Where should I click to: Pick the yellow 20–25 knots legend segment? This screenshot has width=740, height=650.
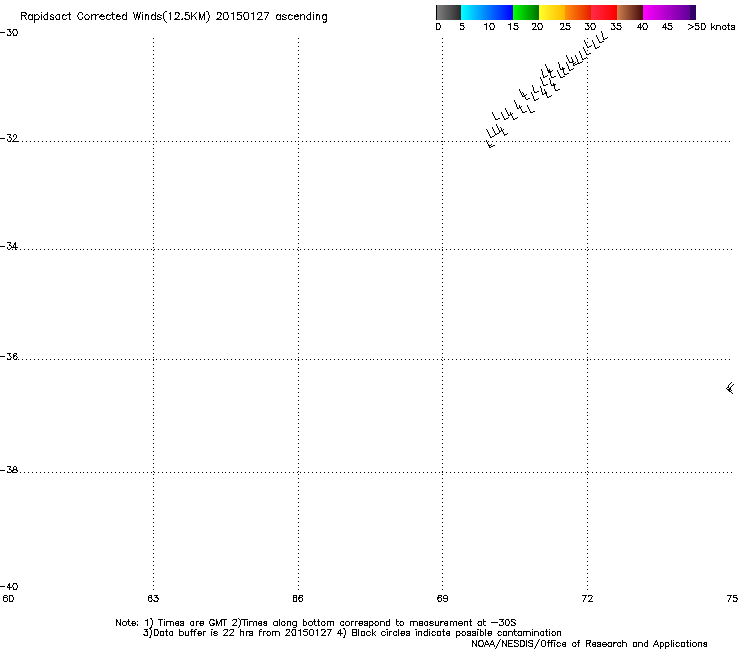pyautogui.click(x=552, y=12)
